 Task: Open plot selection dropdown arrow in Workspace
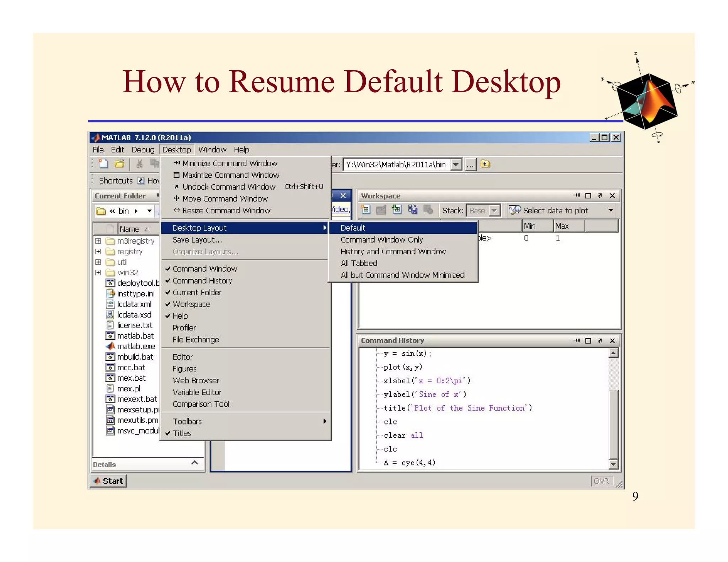point(611,210)
